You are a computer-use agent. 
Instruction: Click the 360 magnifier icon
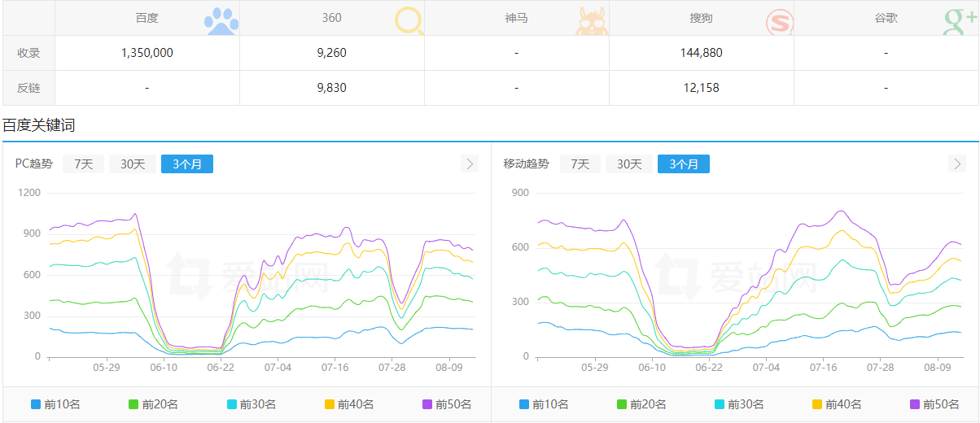tap(409, 21)
